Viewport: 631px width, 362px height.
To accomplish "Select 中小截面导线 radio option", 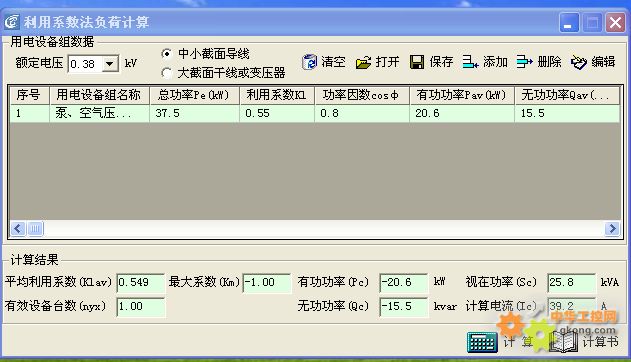I will [x=166, y=53].
